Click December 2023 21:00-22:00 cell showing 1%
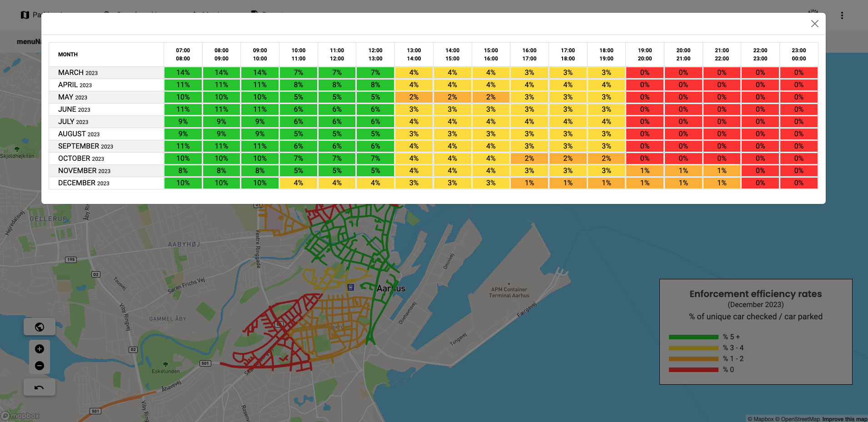This screenshot has height=422, width=868. point(722,183)
